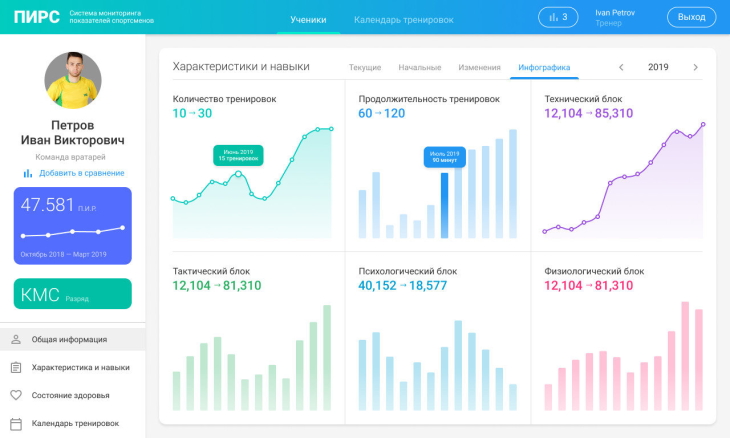Click the compare chart icon beside 'Добавить в сравнение'
The image size is (730, 438).
pyautogui.click(x=28, y=173)
